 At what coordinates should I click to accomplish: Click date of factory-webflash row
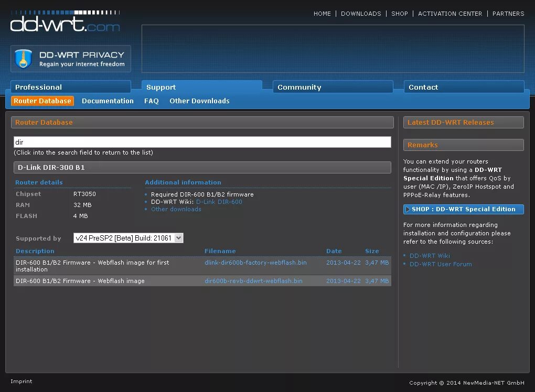click(x=343, y=263)
